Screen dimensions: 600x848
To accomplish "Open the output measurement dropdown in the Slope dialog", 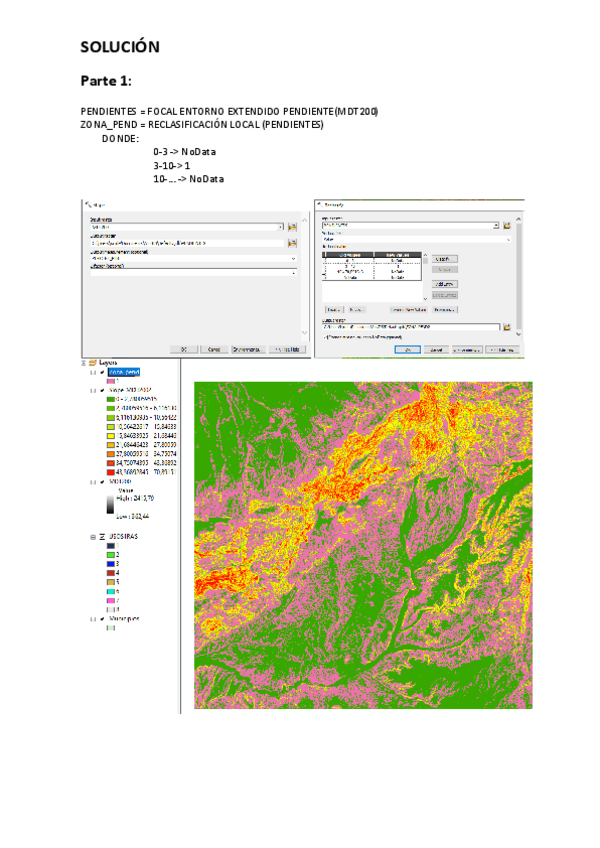I will click(x=293, y=258).
